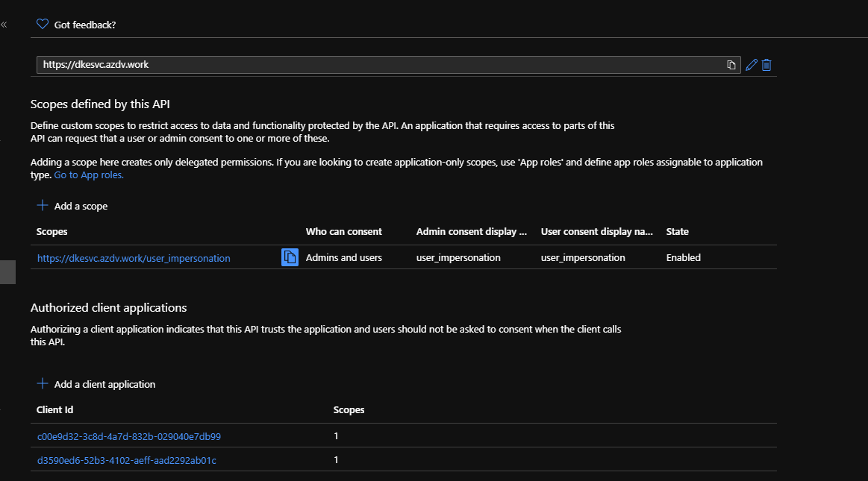
Task: Open the user_impersonation scope link
Action: (x=133, y=257)
